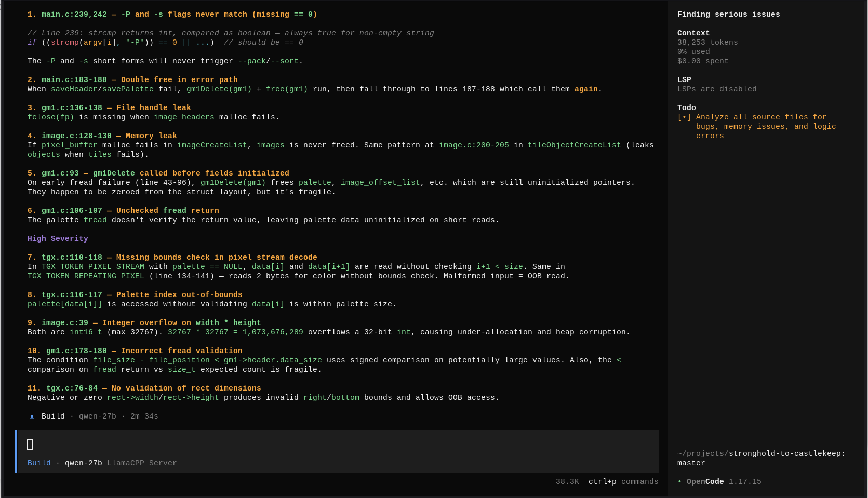
Task: Click the strcmp code snippet line
Action: click(x=165, y=43)
